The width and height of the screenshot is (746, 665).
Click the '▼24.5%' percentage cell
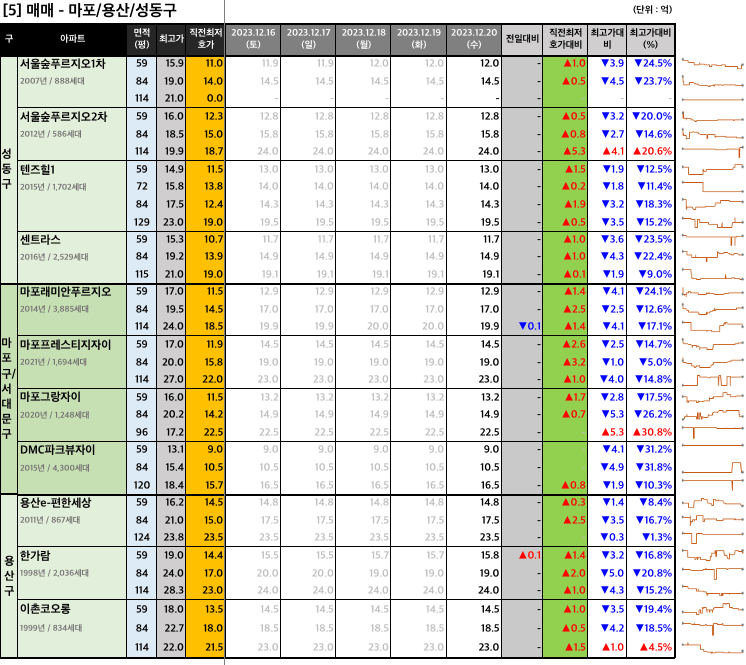(x=650, y=63)
